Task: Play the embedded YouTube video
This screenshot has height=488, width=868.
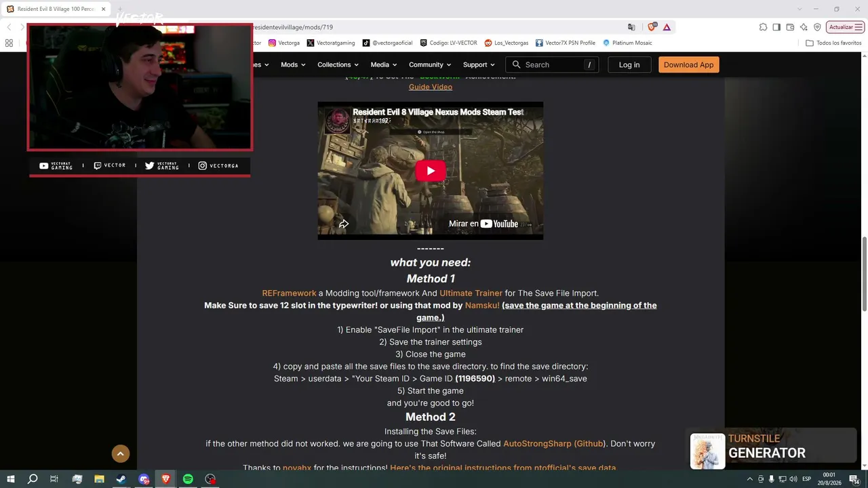Action: click(x=431, y=171)
